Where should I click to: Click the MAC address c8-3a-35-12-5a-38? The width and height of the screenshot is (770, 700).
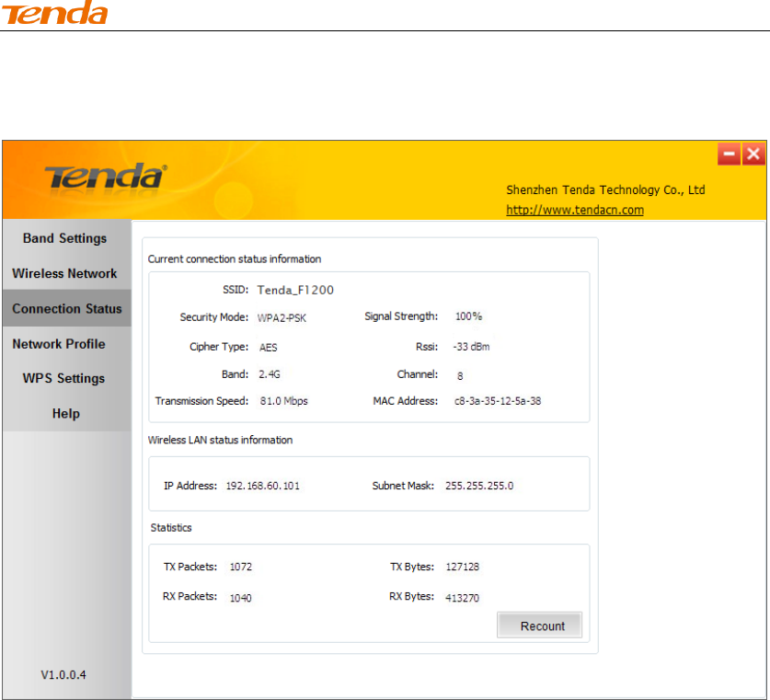pyautogui.click(x=498, y=401)
